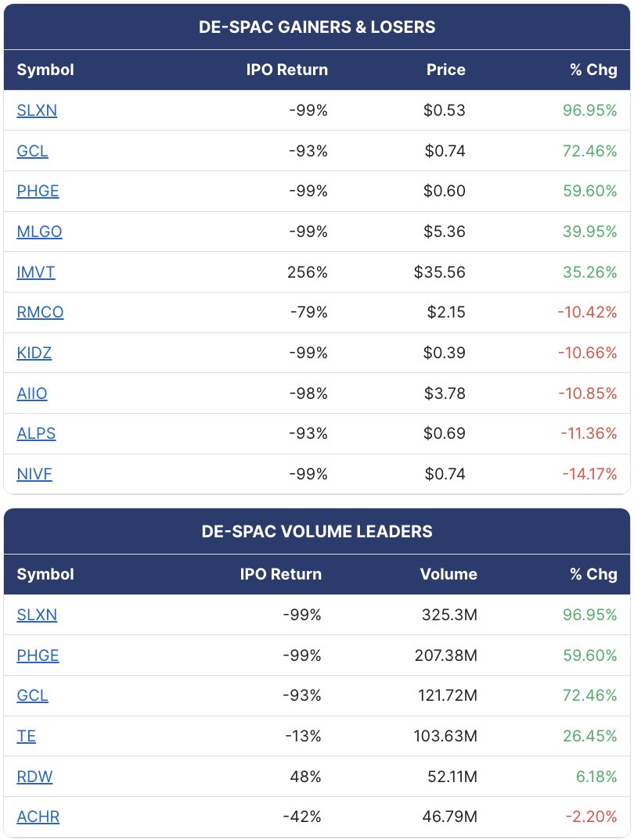634x840 pixels.
Task: Click the KIDZ symbol link
Action: (x=34, y=353)
